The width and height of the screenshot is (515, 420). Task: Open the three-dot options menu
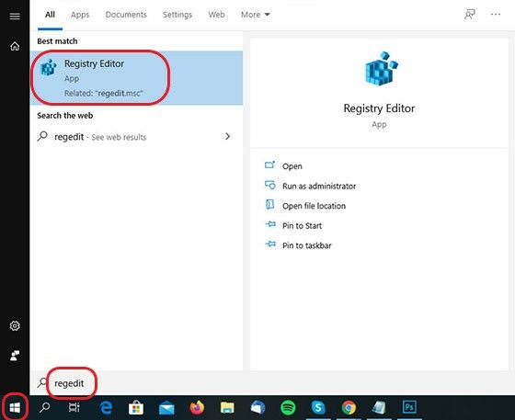click(x=496, y=15)
